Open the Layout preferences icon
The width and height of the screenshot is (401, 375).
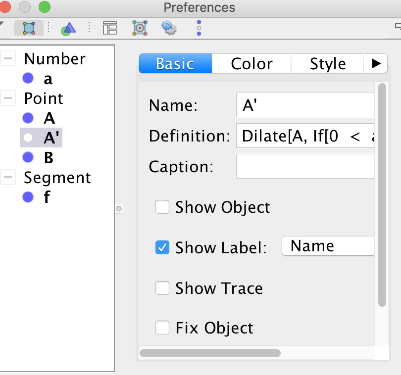click(110, 28)
